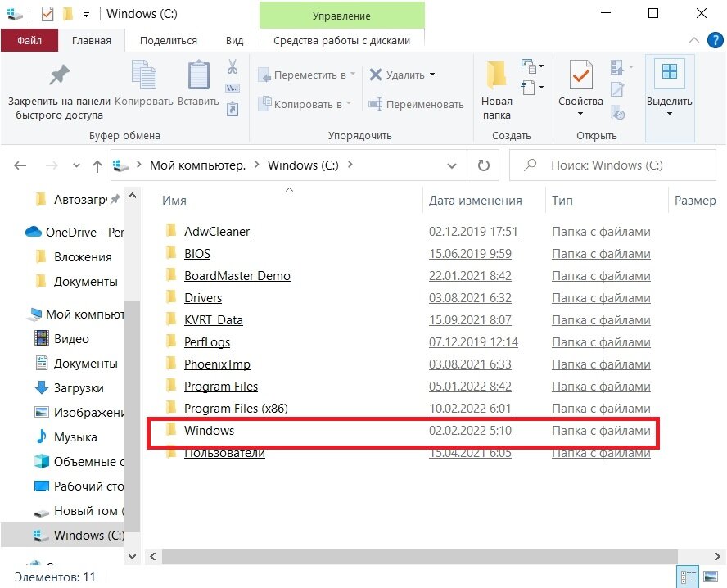This screenshot has height=588, width=727.
Task: Click the Вставить (Paste) clipboard icon
Action: [198, 75]
